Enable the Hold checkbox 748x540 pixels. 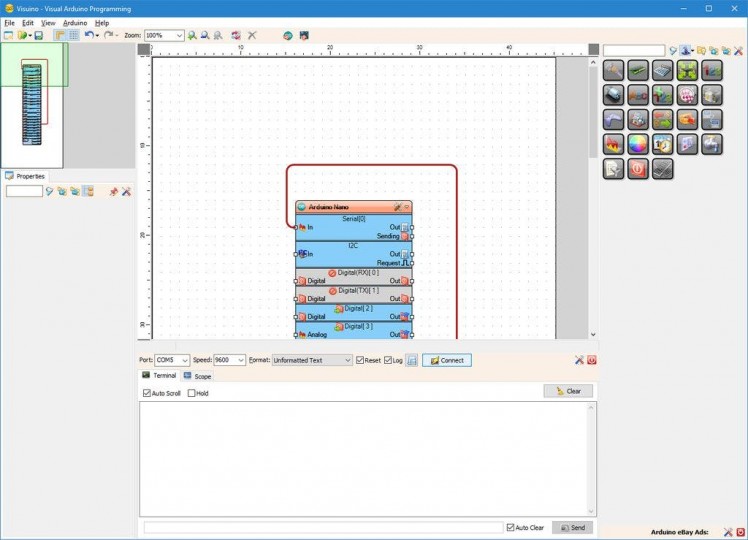pos(192,393)
